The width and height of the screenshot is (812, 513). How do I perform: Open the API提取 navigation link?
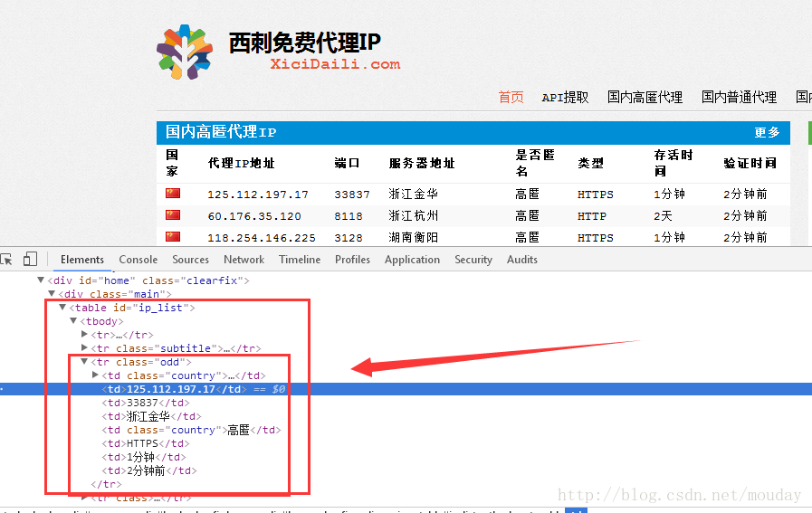pos(565,98)
